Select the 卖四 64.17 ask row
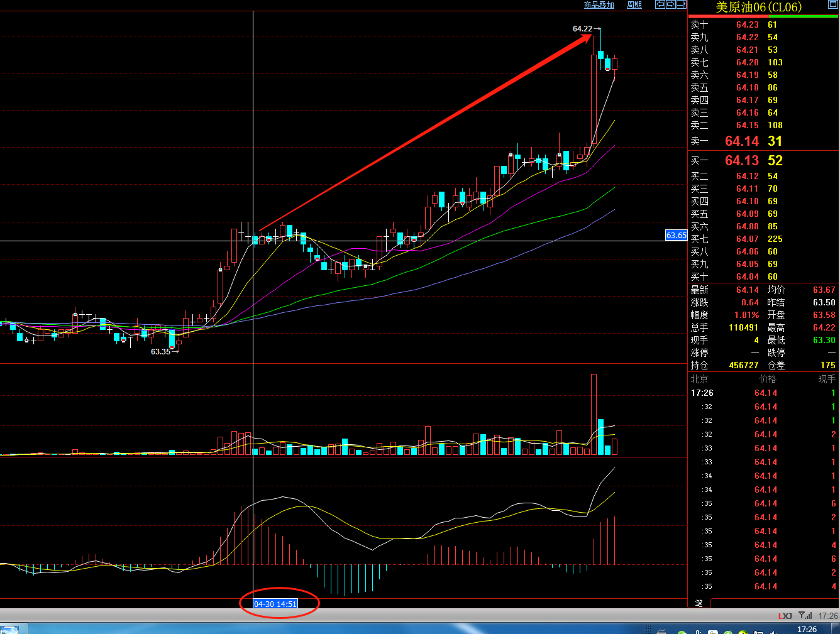The width and height of the screenshot is (840, 634). [x=763, y=100]
